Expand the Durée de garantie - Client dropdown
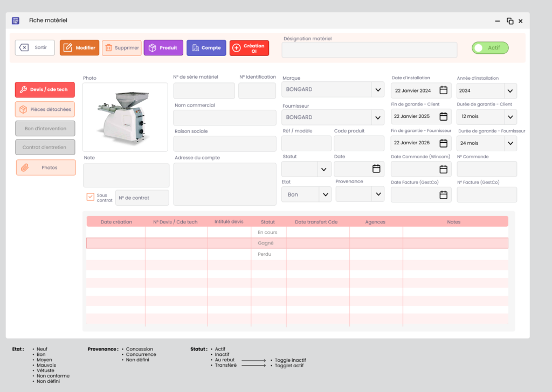This screenshot has height=392, width=552. click(510, 117)
